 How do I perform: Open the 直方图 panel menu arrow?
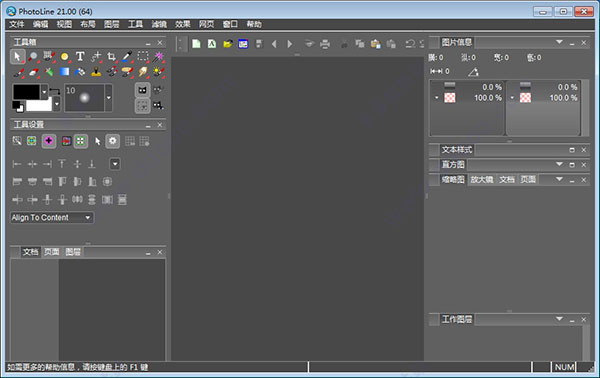coord(559,164)
